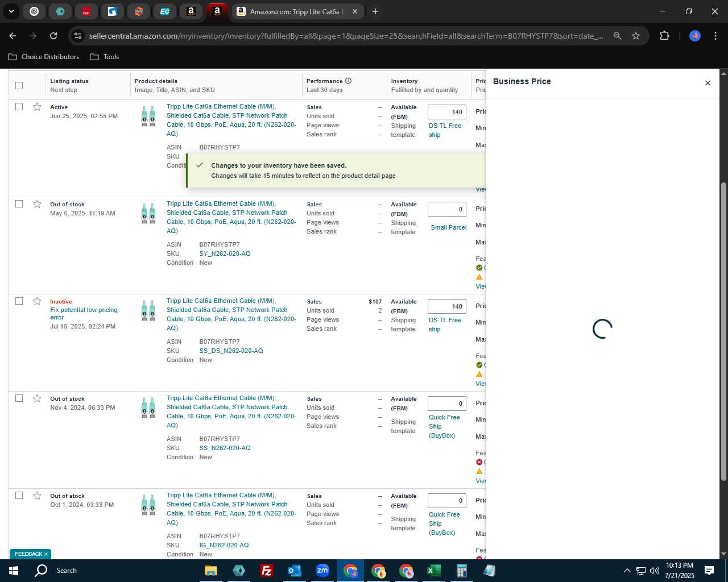Open product title link in Oct 1, 2024 row
Screen dimensions: 728x582
click(231, 509)
